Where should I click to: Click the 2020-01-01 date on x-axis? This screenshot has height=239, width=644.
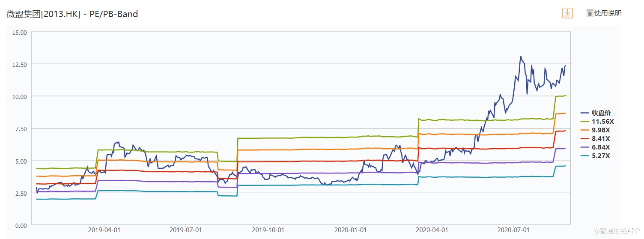pyautogui.click(x=350, y=230)
